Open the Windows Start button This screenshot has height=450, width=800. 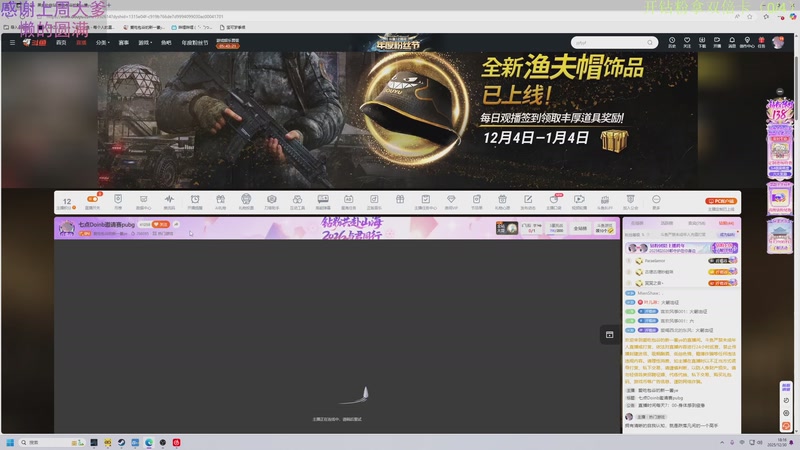10,442
